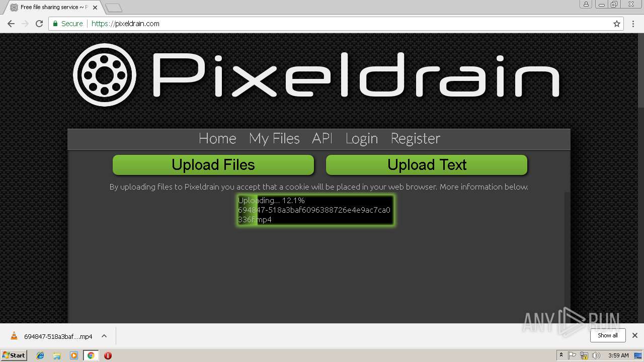This screenshot has height=362, width=644.
Task: Bookmark this page with the star icon
Action: point(617,24)
